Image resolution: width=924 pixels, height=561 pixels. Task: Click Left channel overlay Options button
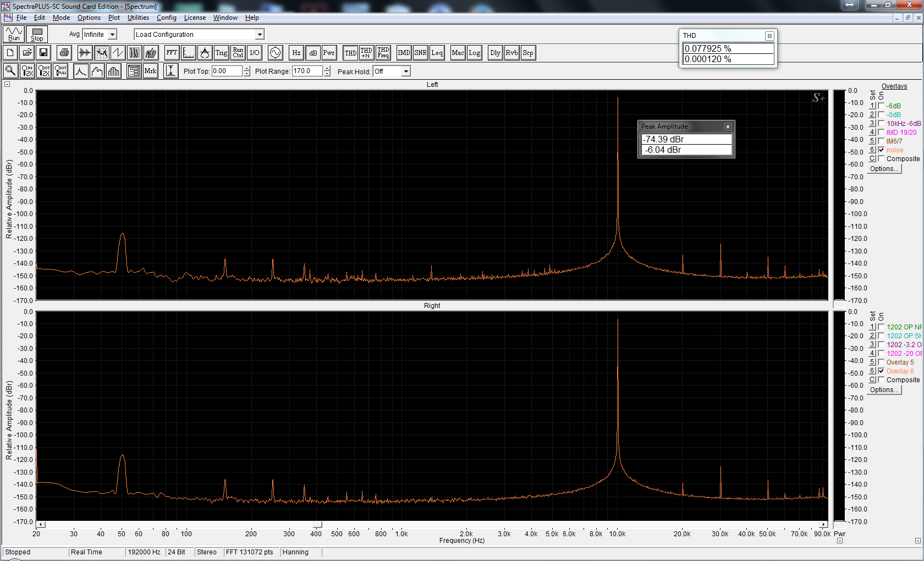coord(884,169)
